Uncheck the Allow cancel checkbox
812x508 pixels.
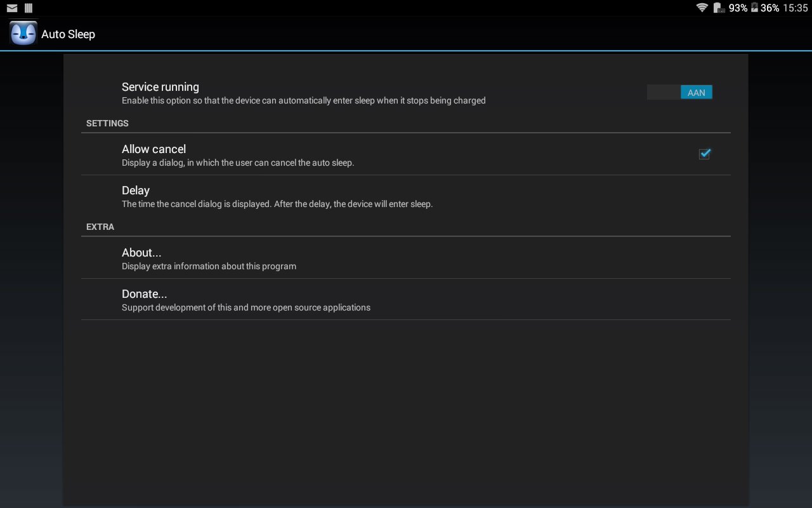(x=704, y=154)
